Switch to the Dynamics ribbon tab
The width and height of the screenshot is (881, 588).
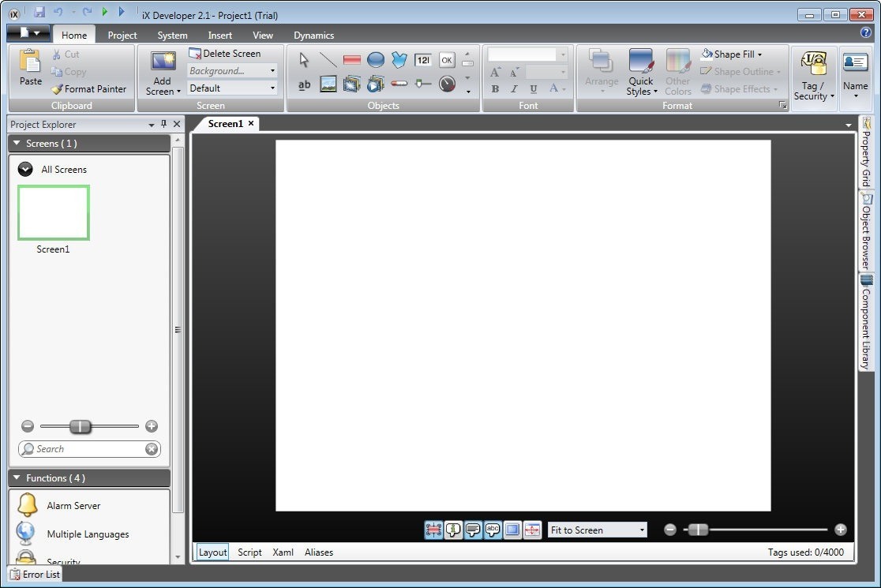tap(313, 35)
